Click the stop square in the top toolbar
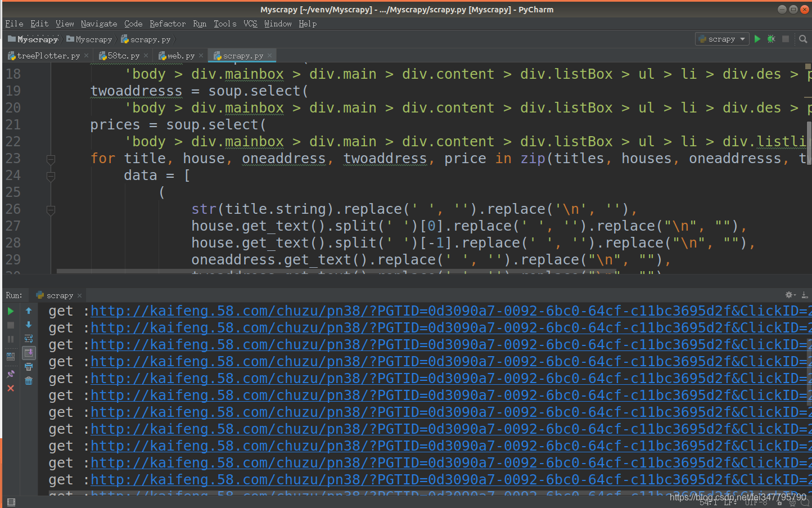The width and height of the screenshot is (812, 508). coord(786,39)
